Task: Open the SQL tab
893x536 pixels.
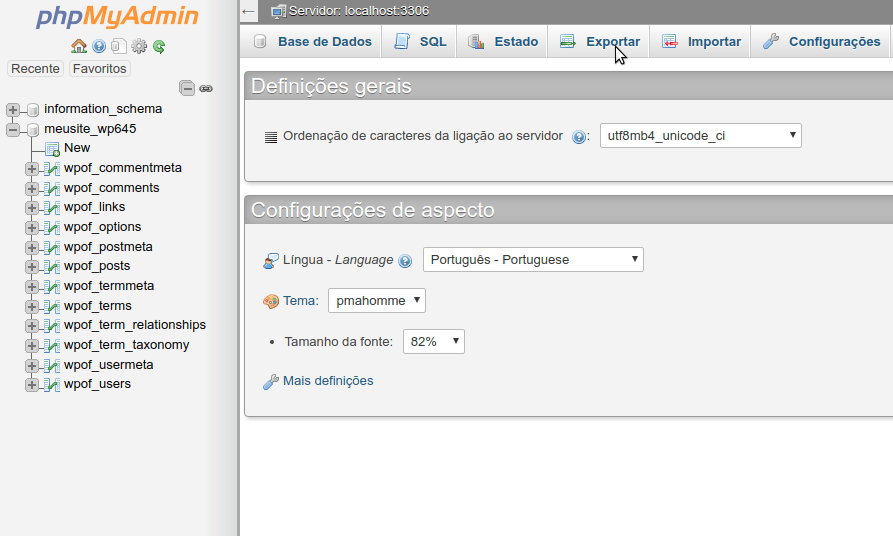Action: [x=421, y=42]
